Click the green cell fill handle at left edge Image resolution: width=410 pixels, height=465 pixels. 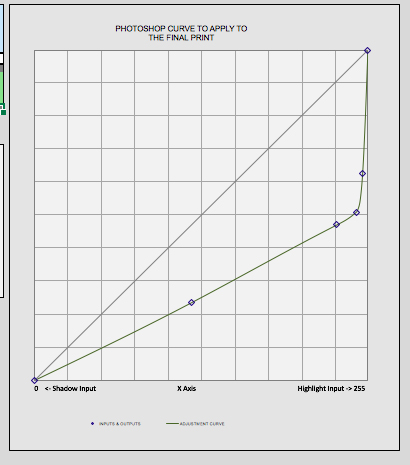[x=3, y=113]
